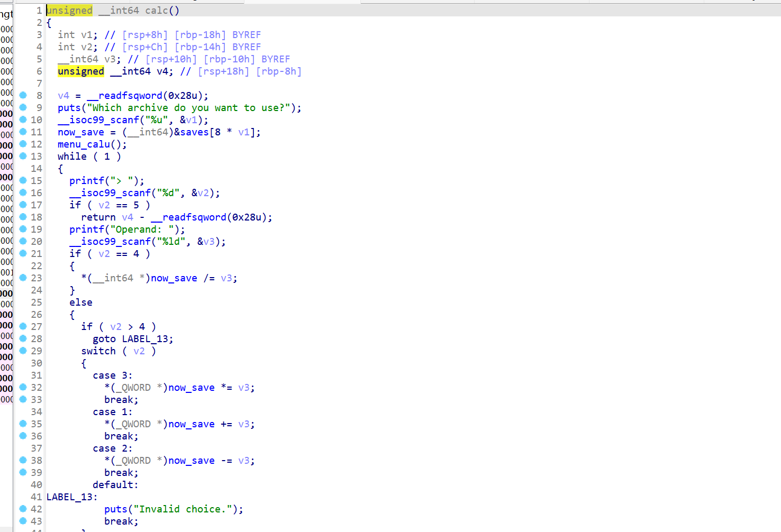Image resolution: width=781 pixels, height=532 pixels.
Task: Click the breakpoint dot beside line 18
Action: pos(23,217)
